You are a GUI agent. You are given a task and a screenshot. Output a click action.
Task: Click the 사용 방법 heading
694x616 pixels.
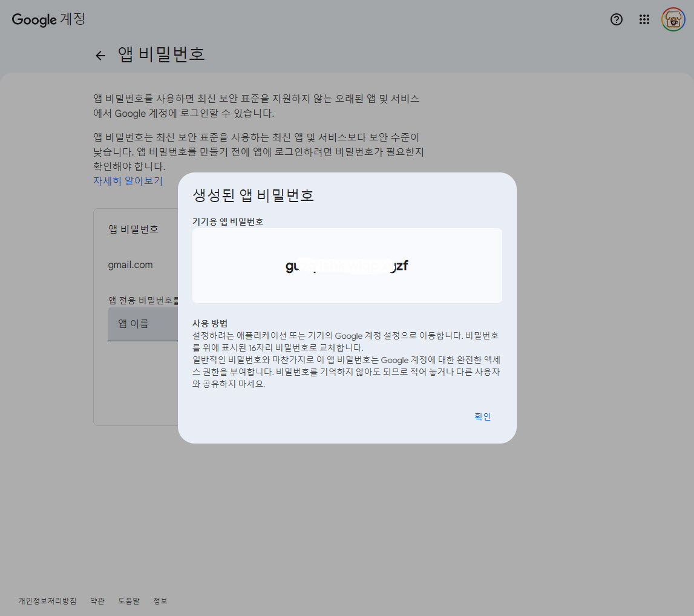pyautogui.click(x=209, y=323)
